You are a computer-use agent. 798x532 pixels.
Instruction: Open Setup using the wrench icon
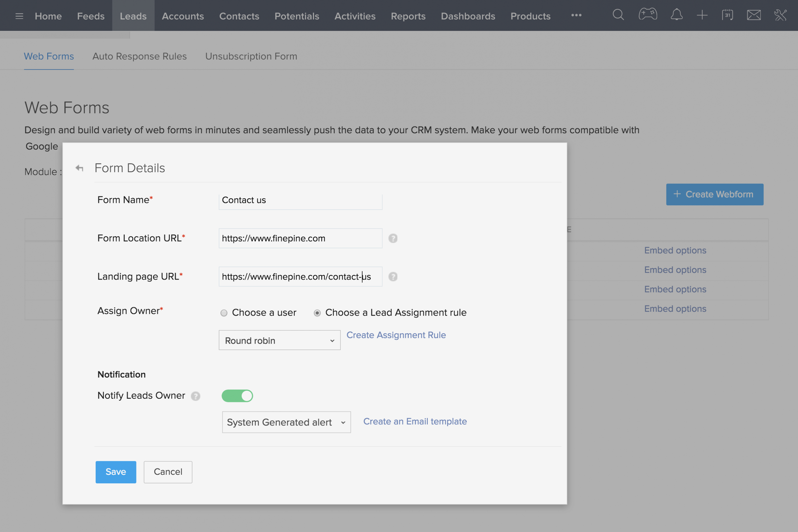[x=780, y=15]
